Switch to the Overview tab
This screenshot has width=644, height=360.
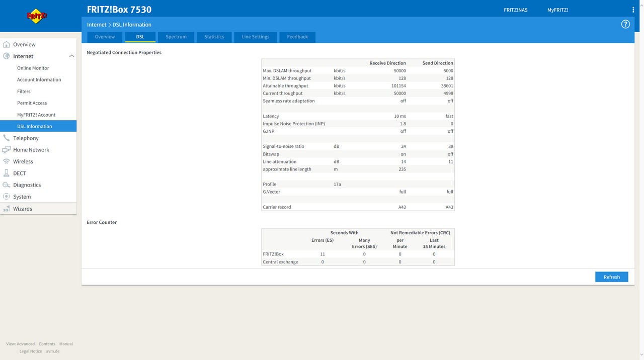105,37
